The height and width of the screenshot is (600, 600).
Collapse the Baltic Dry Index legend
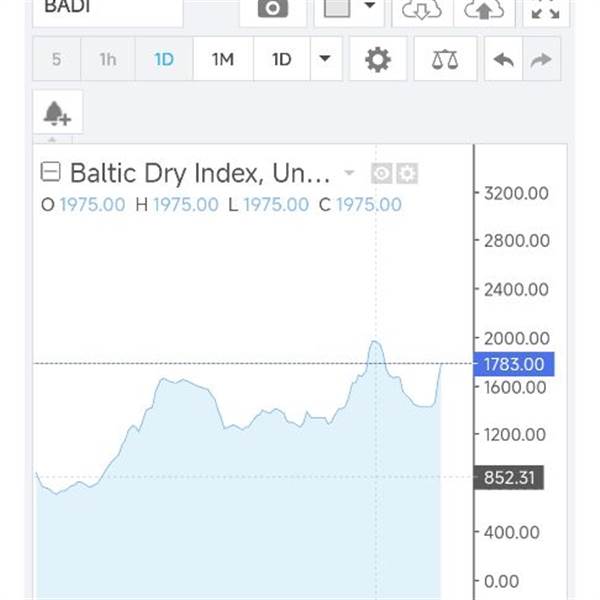click(50, 172)
